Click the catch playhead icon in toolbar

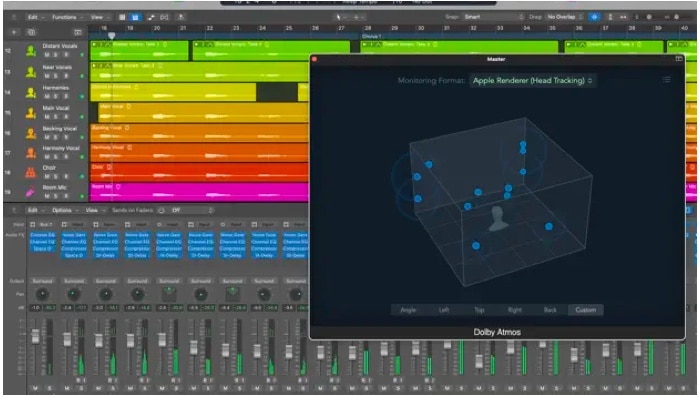pos(181,17)
